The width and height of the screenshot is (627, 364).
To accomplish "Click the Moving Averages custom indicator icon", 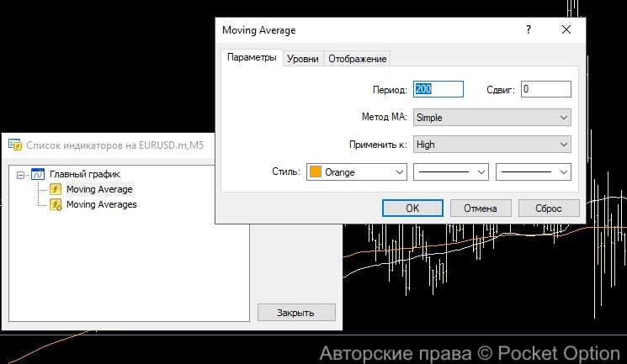I will pyautogui.click(x=56, y=204).
